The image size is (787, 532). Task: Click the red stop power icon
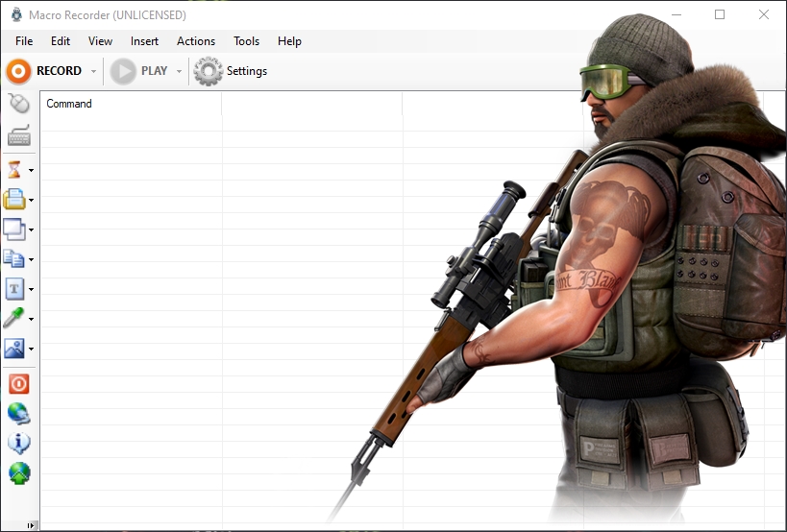(x=19, y=384)
